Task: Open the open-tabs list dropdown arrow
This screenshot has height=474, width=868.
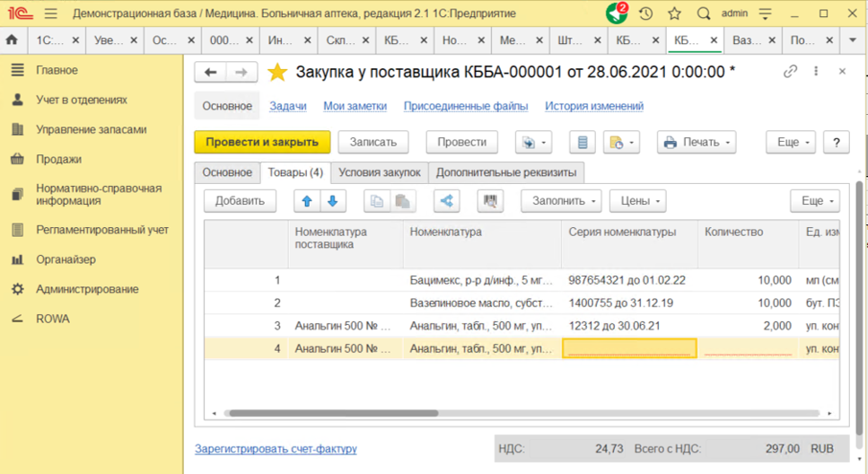Action: [x=853, y=40]
